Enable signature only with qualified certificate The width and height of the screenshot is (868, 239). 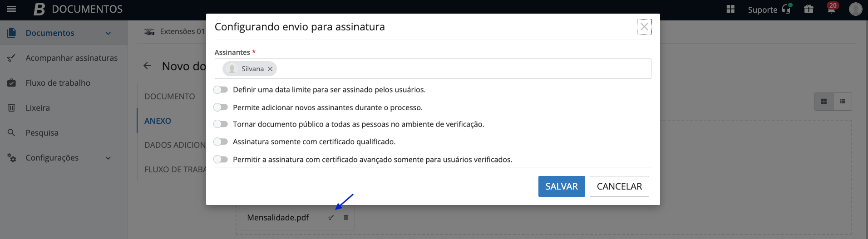pos(221,142)
